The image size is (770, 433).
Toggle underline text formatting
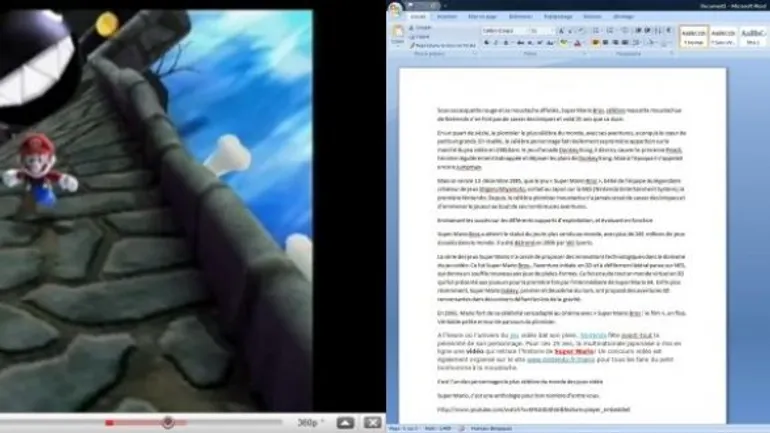pos(503,44)
